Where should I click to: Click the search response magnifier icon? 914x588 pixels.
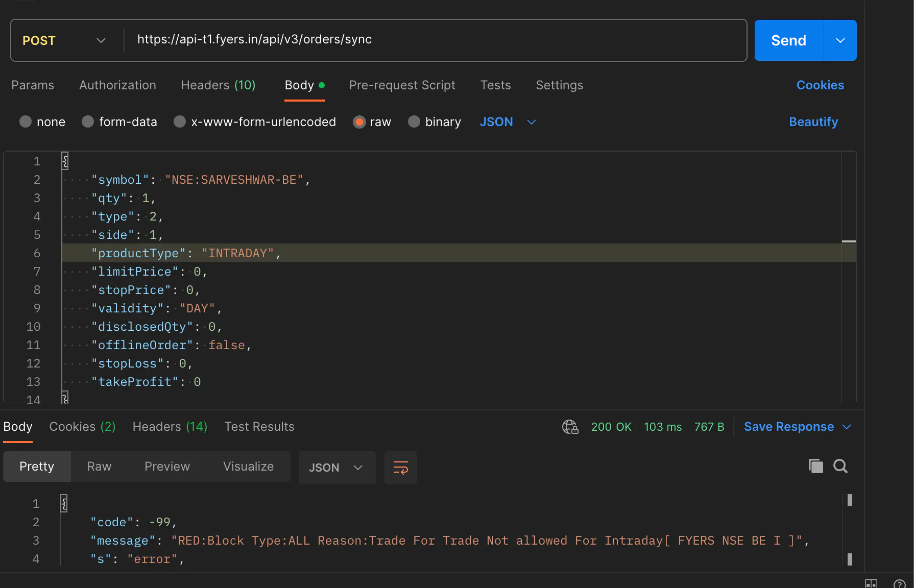coord(840,466)
